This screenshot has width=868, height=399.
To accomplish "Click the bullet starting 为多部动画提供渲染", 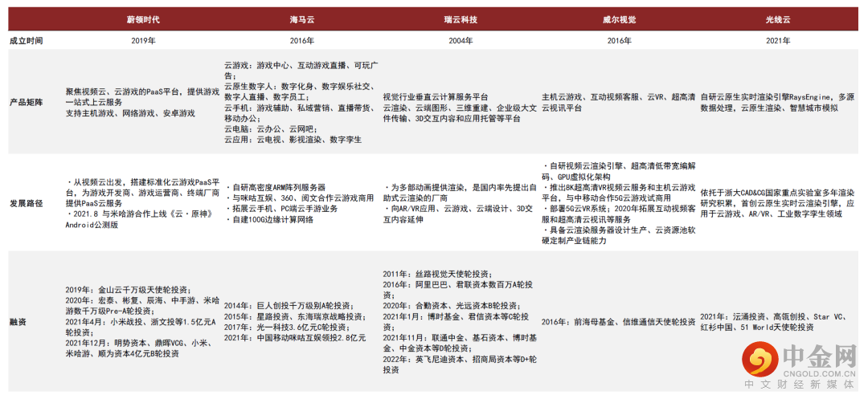I will tap(460, 193).
